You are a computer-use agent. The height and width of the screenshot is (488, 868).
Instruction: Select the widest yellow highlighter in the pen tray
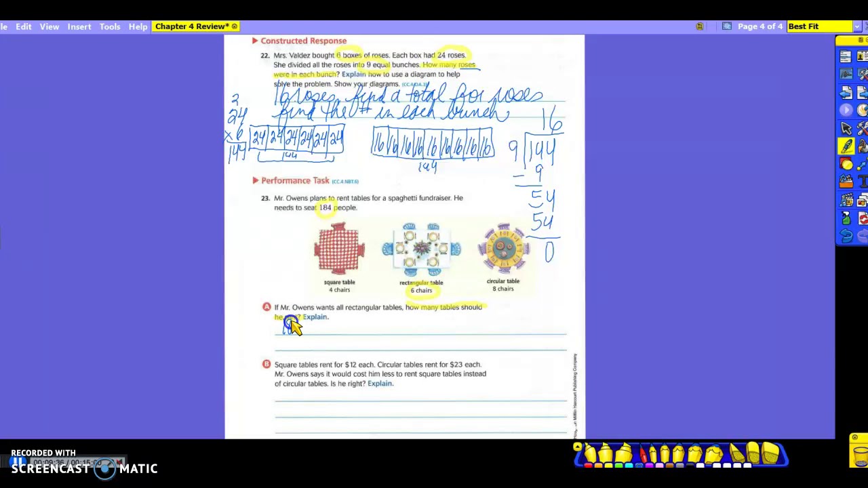[x=624, y=453]
